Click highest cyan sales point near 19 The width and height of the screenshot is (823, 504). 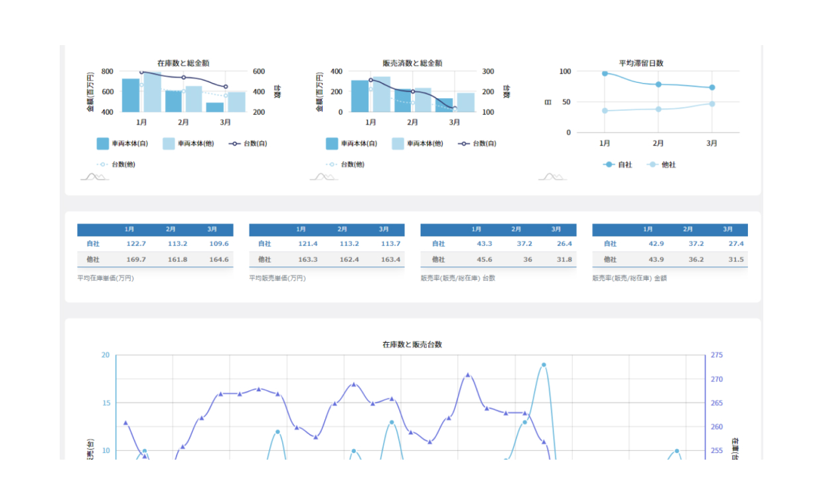click(x=544, y=365)
